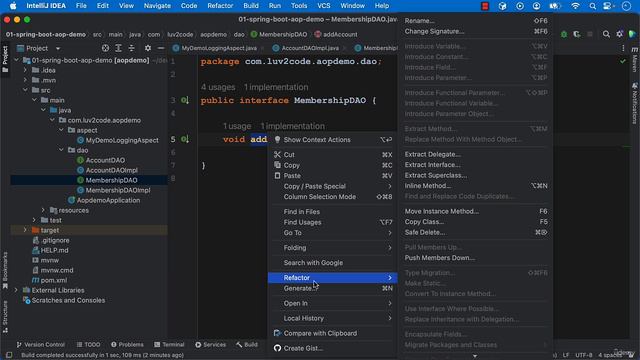Open the Maven tool window
Screen dimensions: 640x360
coord(635,59)
